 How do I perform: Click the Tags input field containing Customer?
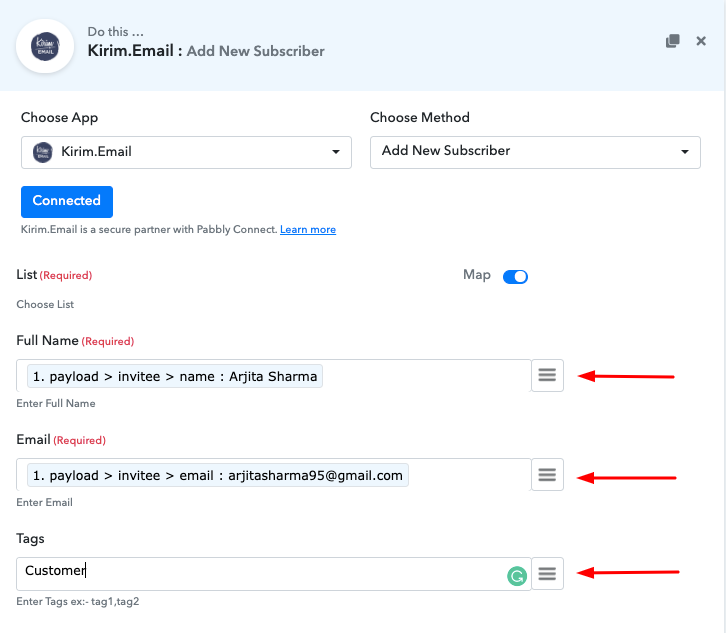tap(274, 574)
